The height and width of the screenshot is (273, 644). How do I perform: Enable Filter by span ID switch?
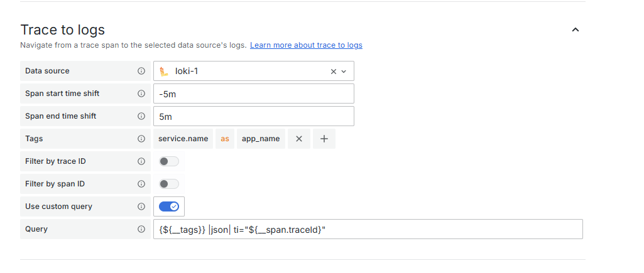pyautogui.click(x=169, y=184)
